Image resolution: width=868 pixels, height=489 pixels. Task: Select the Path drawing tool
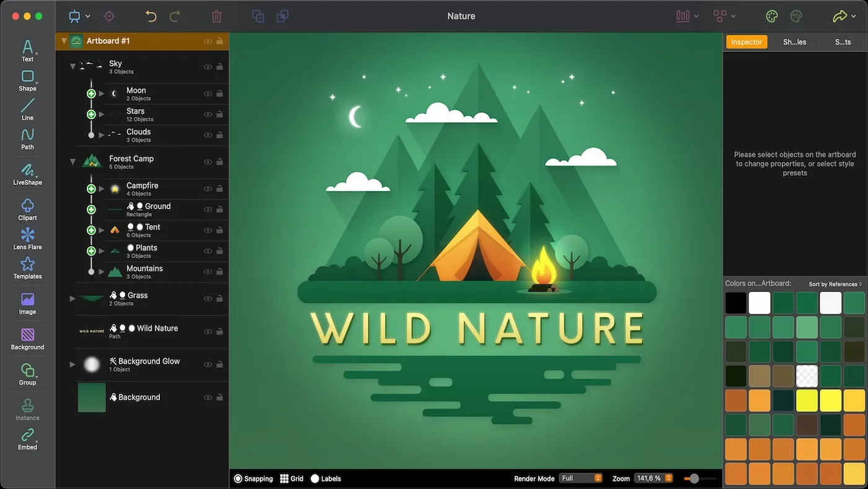27,138
